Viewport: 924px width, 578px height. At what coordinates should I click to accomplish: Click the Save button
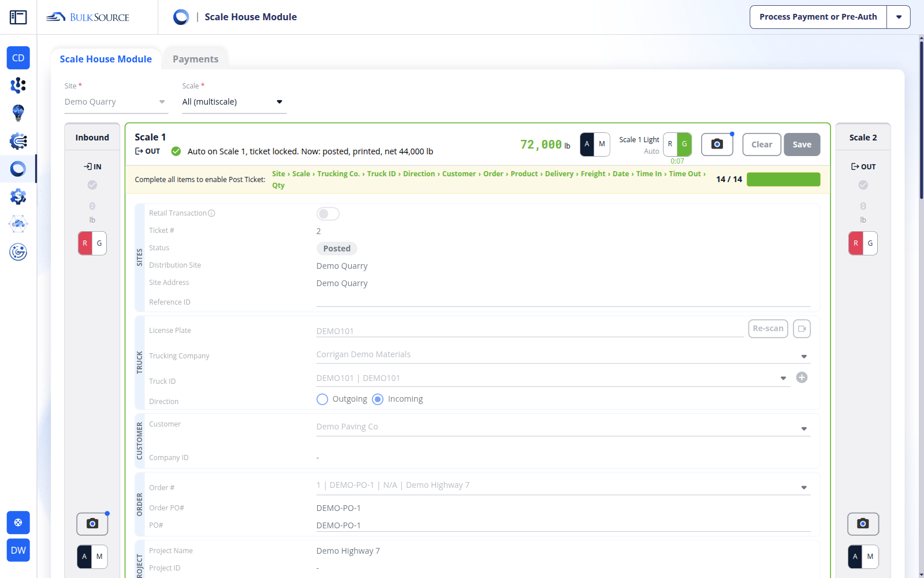(x=802, y=144)
